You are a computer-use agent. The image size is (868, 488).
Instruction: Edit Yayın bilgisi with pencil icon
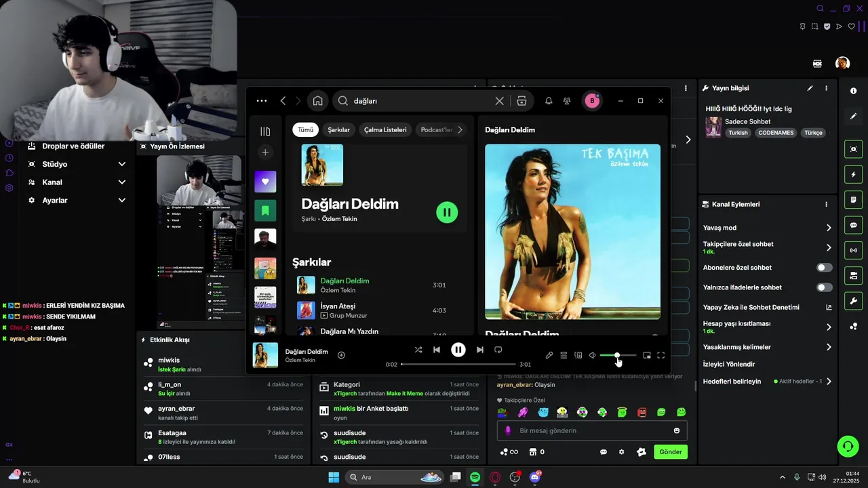point(810,88)
